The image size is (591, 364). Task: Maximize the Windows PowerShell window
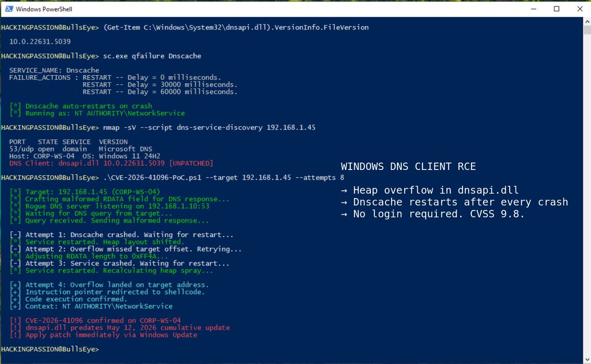pyautogui.click(x=557, y=9)
